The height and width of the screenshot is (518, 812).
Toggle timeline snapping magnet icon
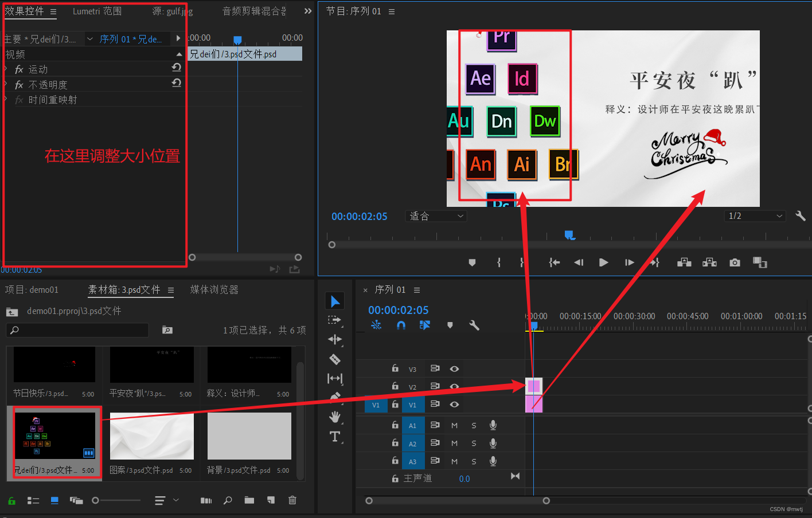coord(401,325)
